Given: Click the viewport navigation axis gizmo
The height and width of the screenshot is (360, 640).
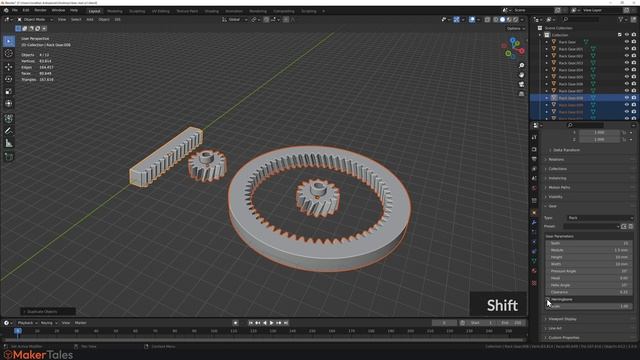Looking at the screenshot, I should point(513,48).
